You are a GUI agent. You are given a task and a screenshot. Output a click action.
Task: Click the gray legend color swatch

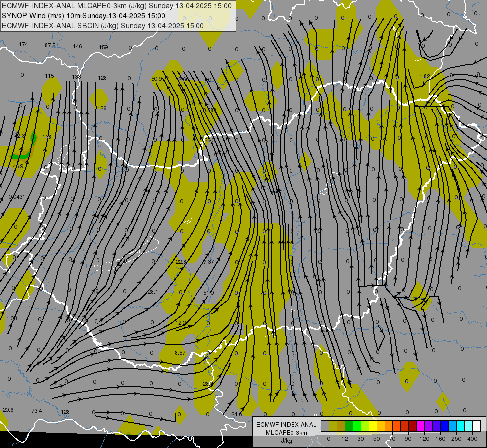325,426
